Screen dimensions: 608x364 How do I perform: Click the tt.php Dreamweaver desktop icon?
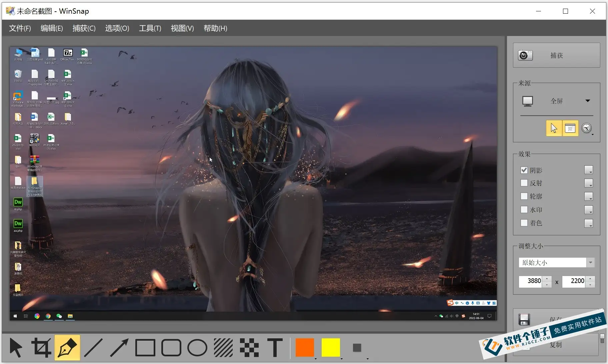(x=18, y=204)
